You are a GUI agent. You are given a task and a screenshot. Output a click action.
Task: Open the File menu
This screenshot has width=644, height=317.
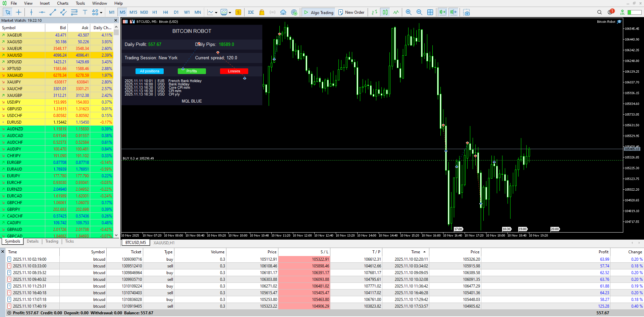coord(14,3)
